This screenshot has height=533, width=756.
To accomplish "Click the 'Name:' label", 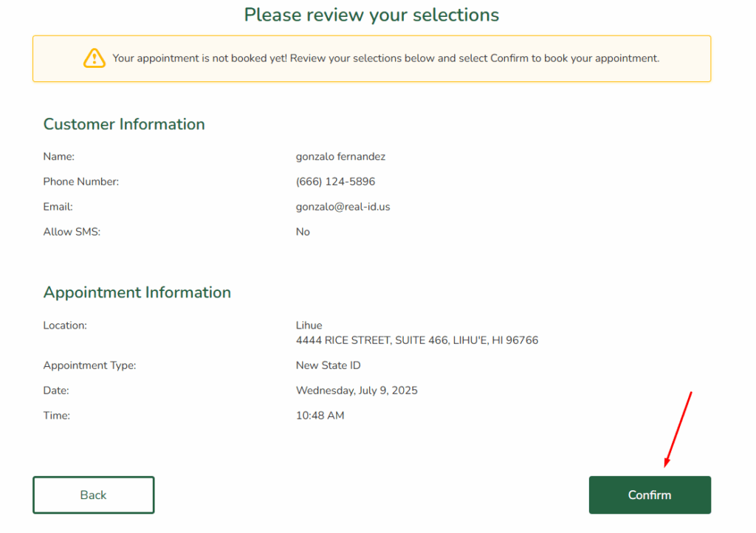I will [x=59, y=157].
